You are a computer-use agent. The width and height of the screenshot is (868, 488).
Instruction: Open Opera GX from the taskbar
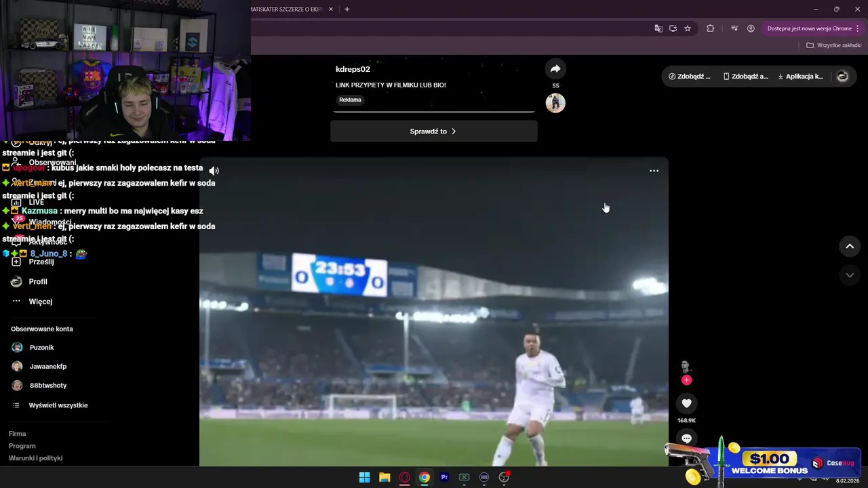click(x=405, y=477)
